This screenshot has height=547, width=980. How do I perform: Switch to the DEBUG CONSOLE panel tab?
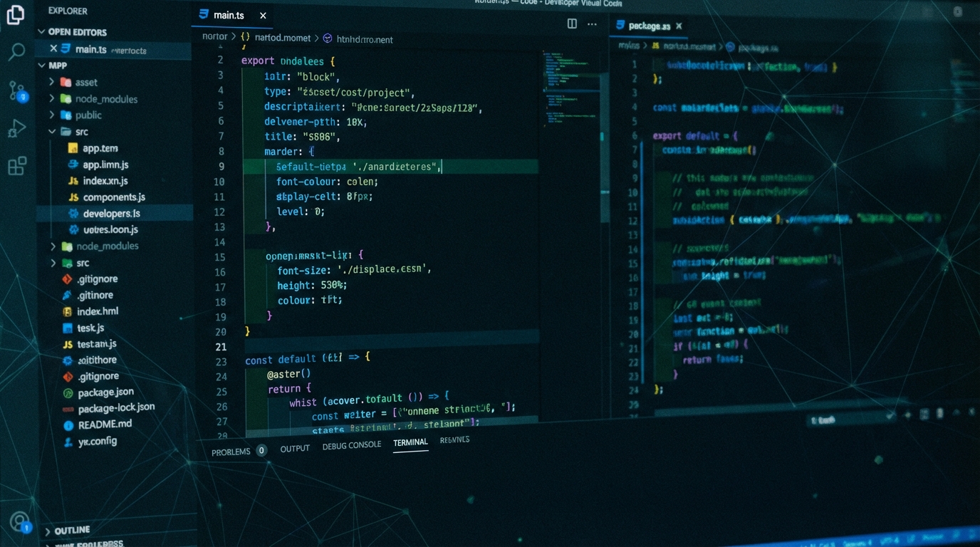click(352, 445)
